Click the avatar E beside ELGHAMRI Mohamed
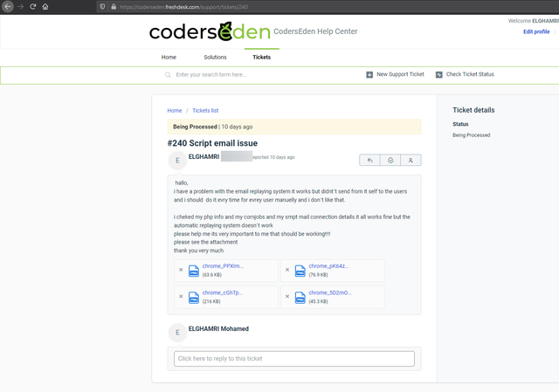The image size is (559, 392). (x=177, y=333)
